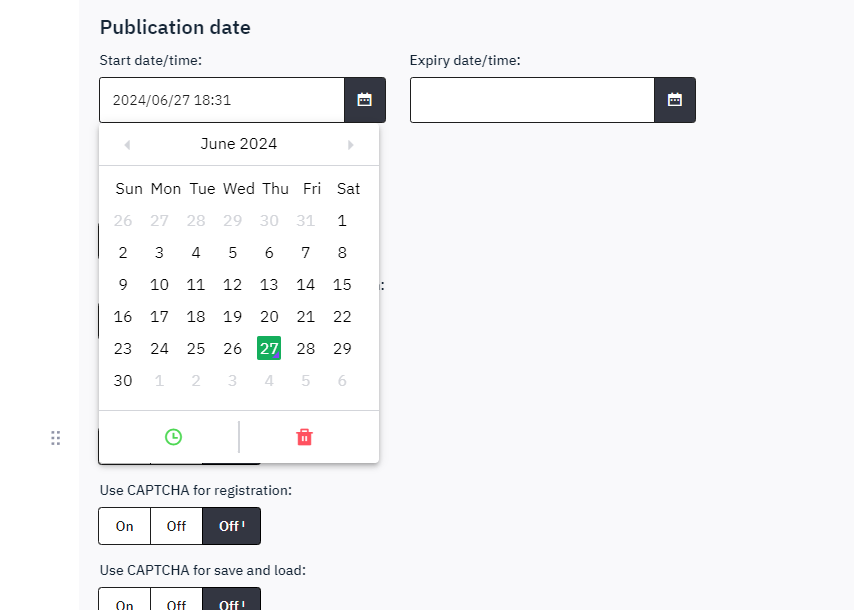Viewport: 854px width, 610px height.
Task: Select June 30 in the calendar
Action: point(123,381)
